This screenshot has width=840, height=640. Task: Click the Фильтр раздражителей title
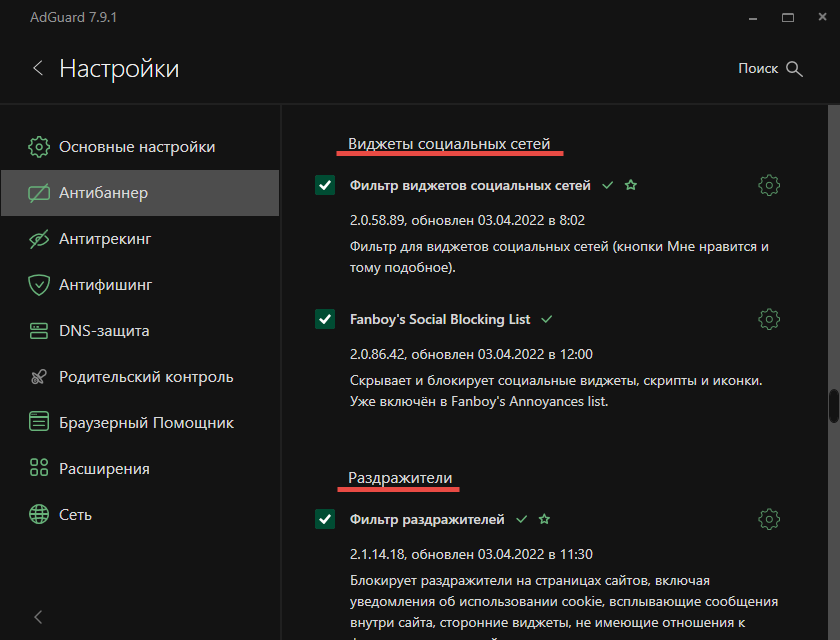coord(427,519)
